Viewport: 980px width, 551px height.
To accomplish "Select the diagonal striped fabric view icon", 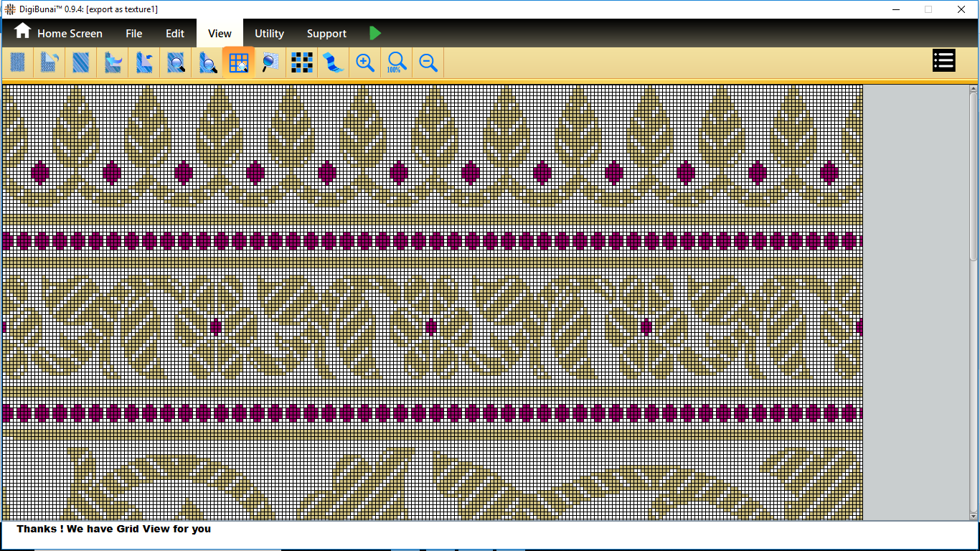I will coord(80,63).
